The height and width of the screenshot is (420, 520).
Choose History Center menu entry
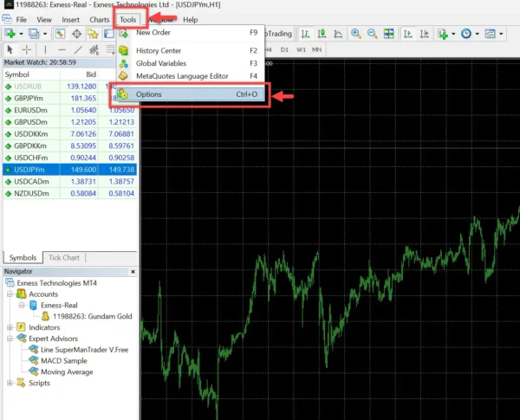click(191, 51)
